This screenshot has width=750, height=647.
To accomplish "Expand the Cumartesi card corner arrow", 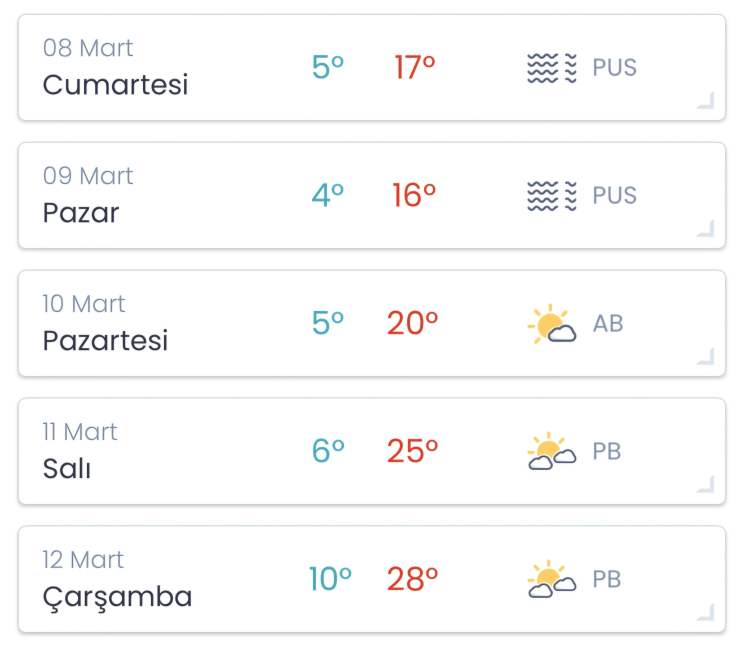I will click(706, 99).
